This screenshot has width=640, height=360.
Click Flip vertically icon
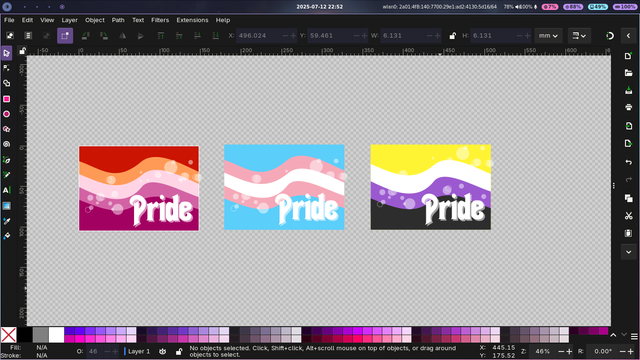click(140, 36)
